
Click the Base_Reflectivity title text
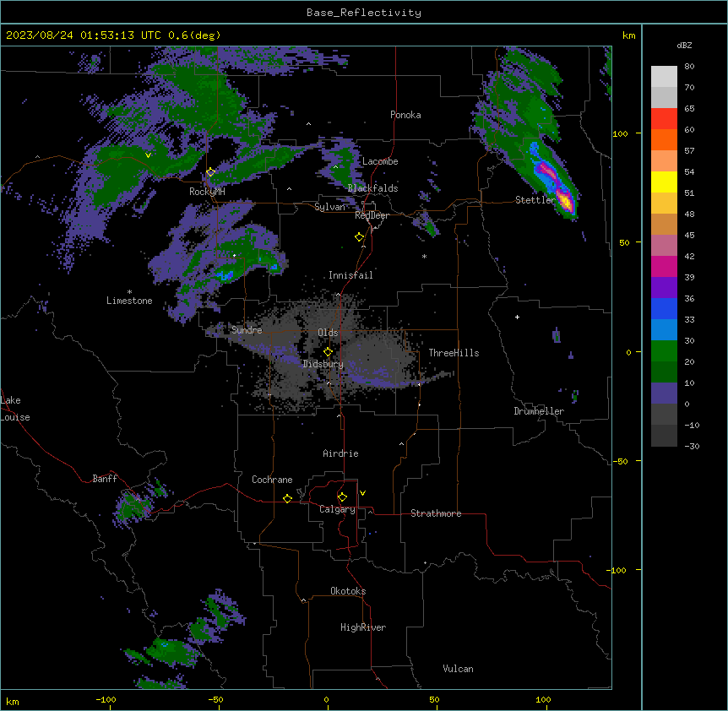[364, 13]
